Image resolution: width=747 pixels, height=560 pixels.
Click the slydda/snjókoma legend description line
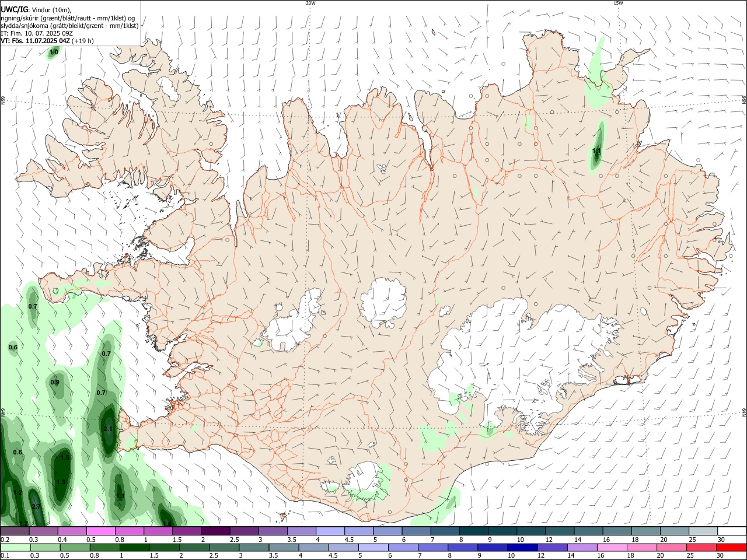[x=69, y=26]
